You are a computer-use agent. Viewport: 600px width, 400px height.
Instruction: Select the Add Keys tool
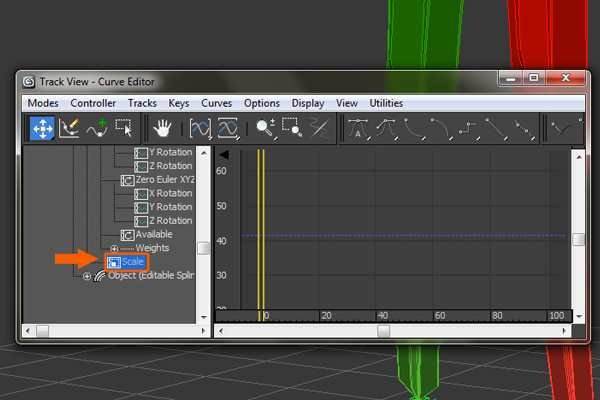tap(97, 128)
